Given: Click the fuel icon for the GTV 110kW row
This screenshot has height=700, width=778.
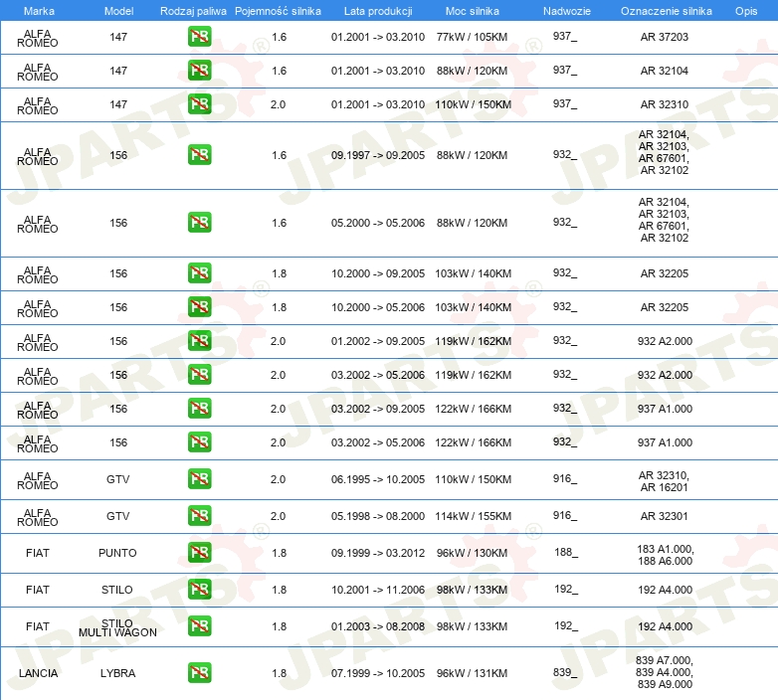Looking at the screenshot, I should point(199,479).
